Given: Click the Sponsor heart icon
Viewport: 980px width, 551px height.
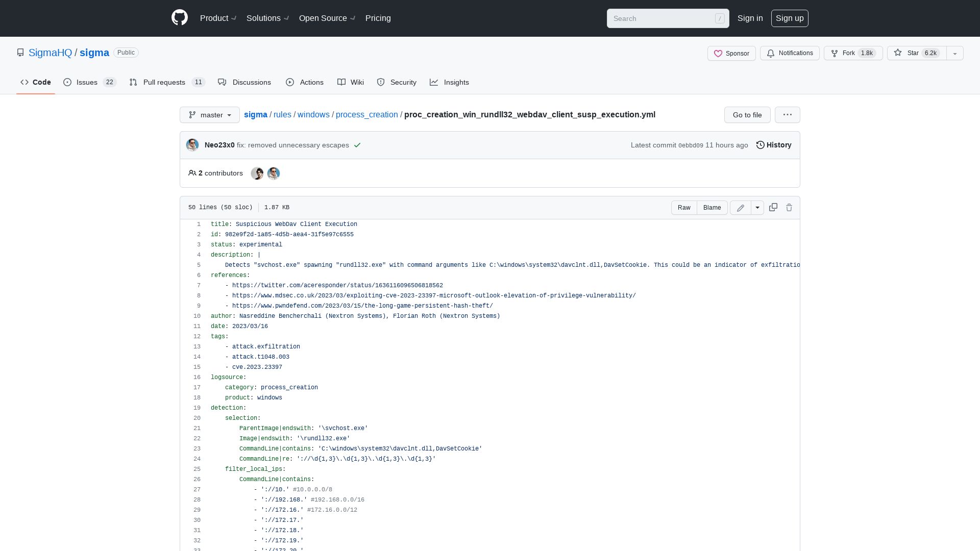Looking at the screenshot, I should [x=718, y=53].
